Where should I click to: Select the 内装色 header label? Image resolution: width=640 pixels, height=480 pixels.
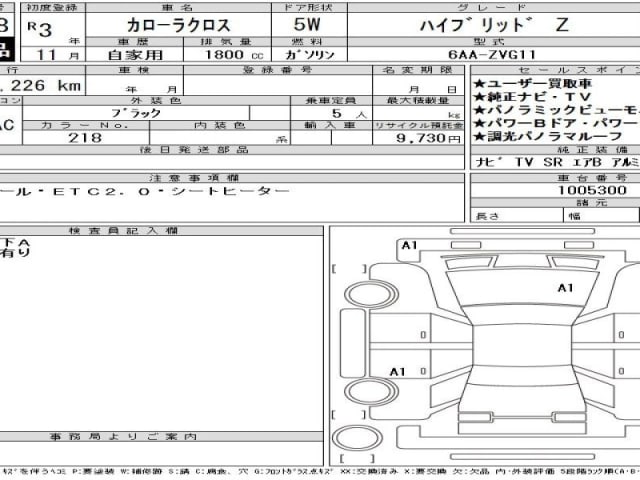[x=220, y=125]
